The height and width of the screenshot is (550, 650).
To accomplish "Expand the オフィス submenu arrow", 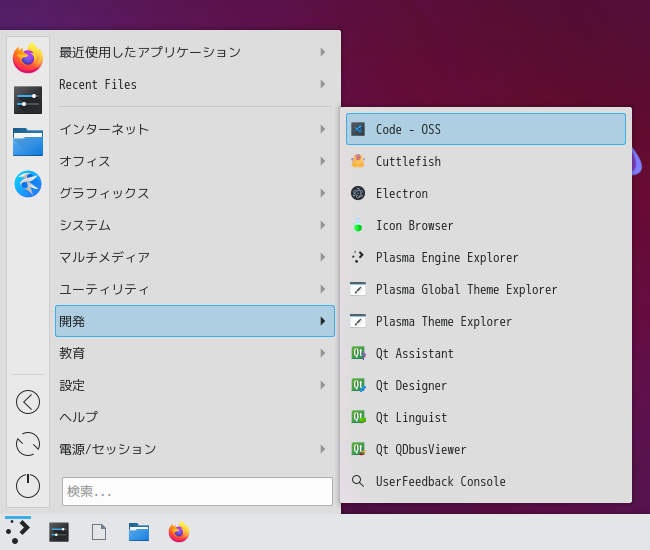I will point(323,161).
